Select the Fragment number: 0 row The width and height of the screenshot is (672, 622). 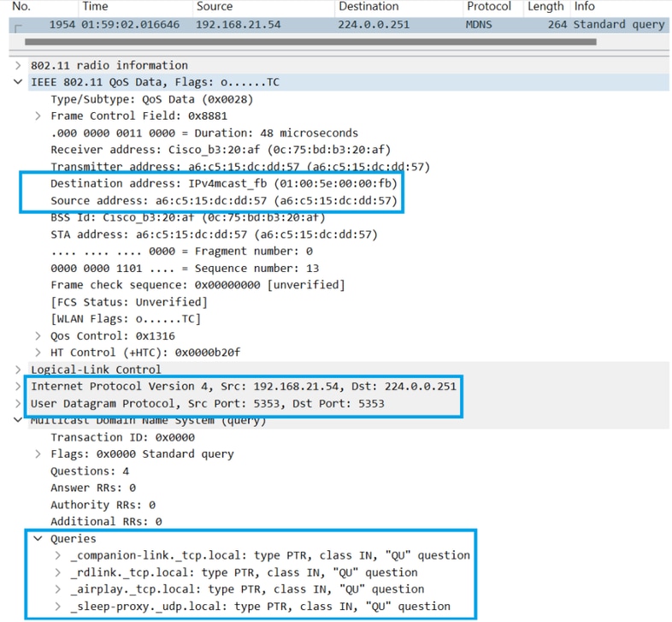click(x=182, y=252)
